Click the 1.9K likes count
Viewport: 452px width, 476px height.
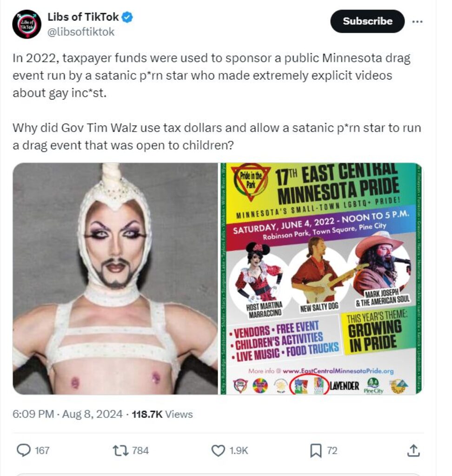click(239, 451)
